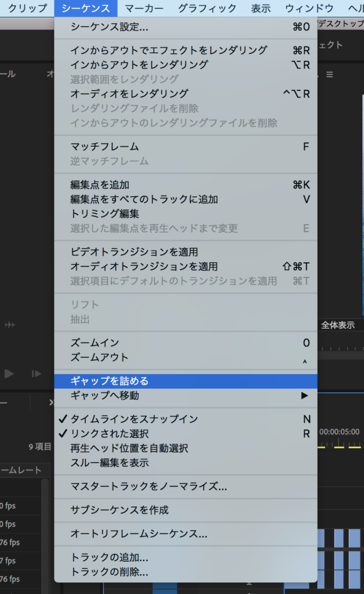Open the グラフィック menu
Screen dimensions: 364x594
point(205,8)
